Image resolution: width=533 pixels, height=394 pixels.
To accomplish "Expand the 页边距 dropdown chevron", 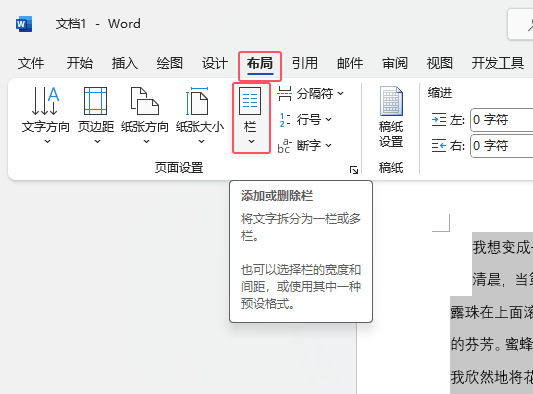I will click(x=98, y=141).
